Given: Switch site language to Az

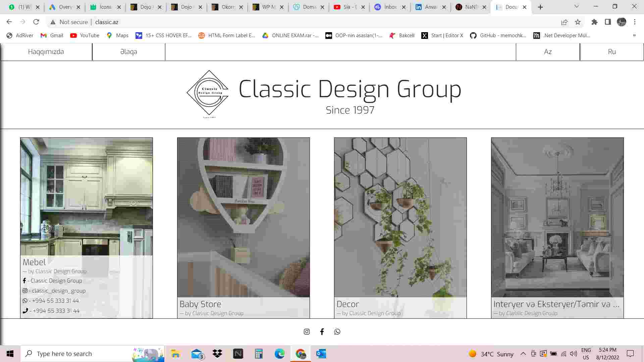Looking at the screenshot, I should point(548,52).
